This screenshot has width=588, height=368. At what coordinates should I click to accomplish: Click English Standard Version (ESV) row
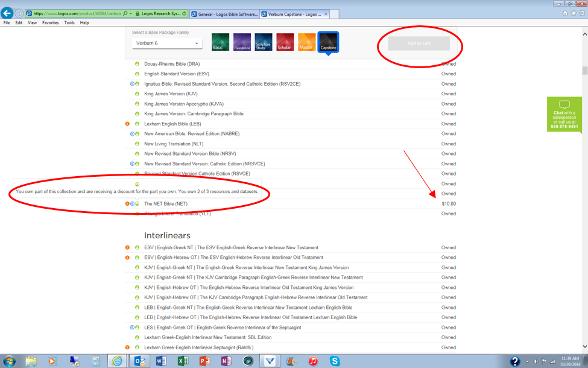pos(291,74)
